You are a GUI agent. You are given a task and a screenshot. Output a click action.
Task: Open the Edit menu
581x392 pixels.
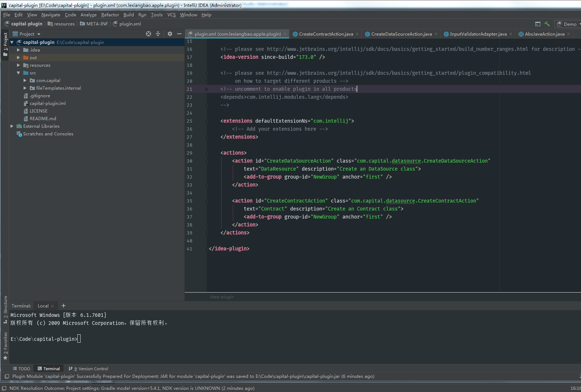(19, 15)
